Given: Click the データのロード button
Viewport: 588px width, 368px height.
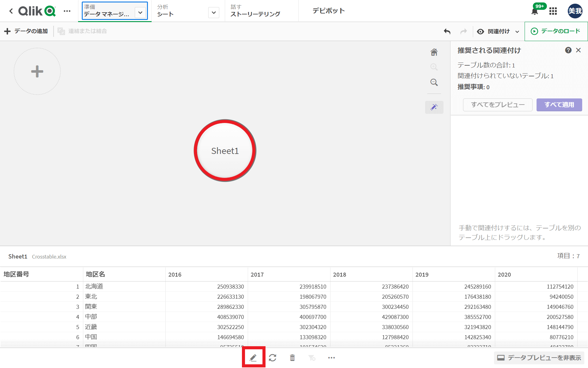Looking at the screenshot, I should click(556, 31).
